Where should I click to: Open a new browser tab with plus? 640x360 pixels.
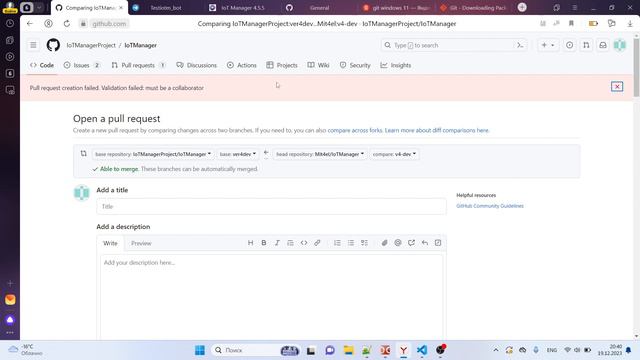(522, 7)
